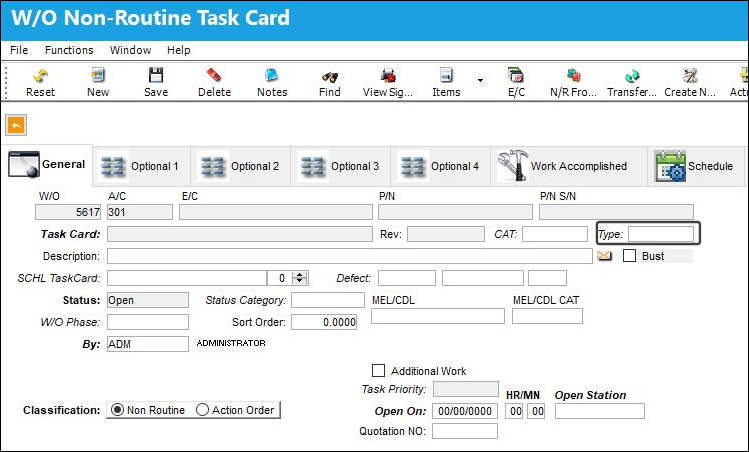The height and width of the screenshot is (452, 749).
Task: Decrease SCHL TaskCard spinner value
Action: (x=300, y=281)
